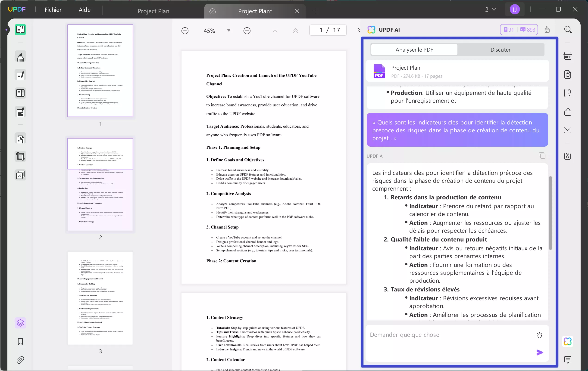This screenshot has width=588, height=371.
Task: Open the Fichier menu
Action: (53, 10)
